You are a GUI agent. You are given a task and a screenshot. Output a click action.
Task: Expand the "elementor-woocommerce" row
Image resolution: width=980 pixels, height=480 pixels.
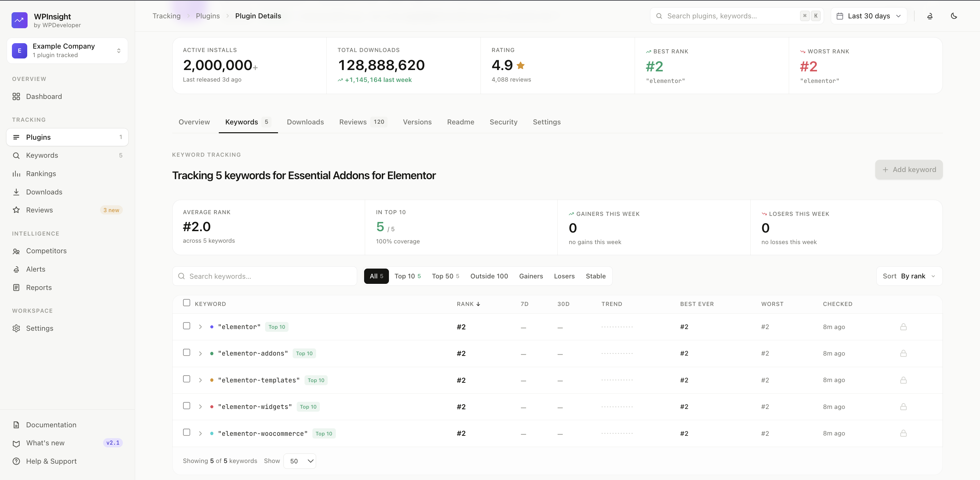click(200, 433)
